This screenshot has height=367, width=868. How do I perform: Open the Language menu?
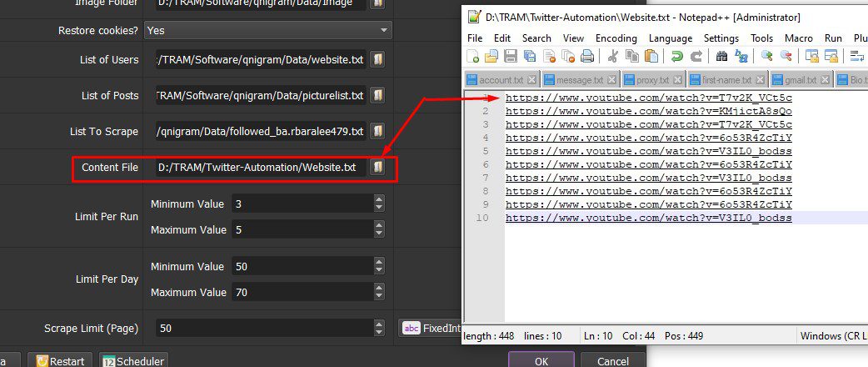point(671,38)
